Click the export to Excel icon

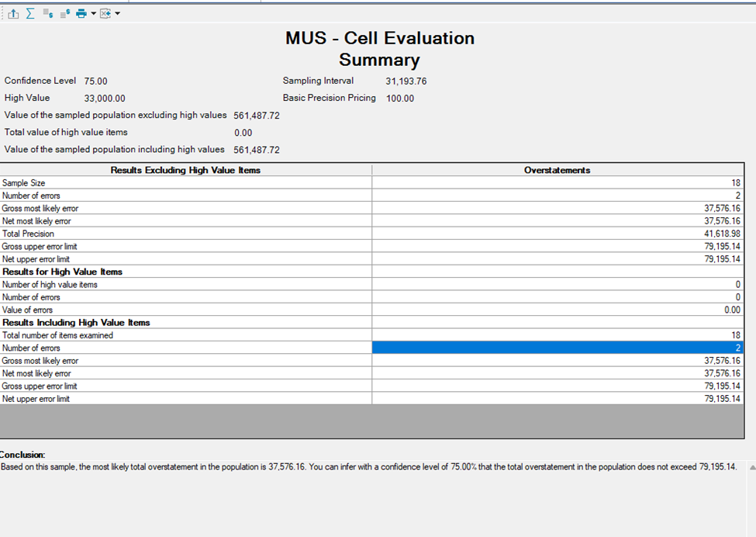coord(105,13)
